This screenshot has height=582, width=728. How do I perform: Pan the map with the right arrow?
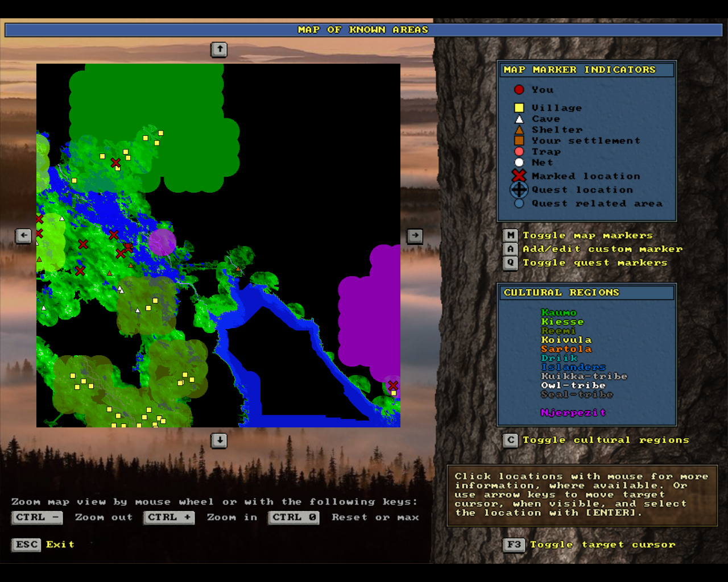click(x=415, y=235)
